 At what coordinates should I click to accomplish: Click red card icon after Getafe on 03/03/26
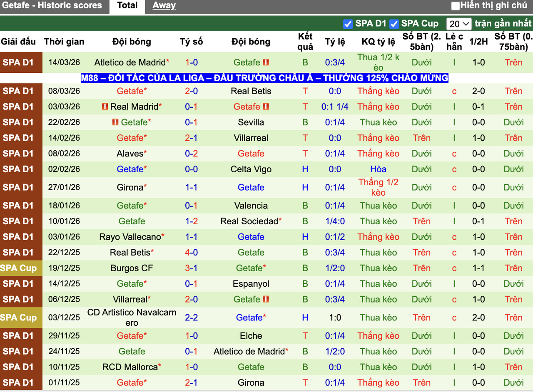(x=266, y=107)
